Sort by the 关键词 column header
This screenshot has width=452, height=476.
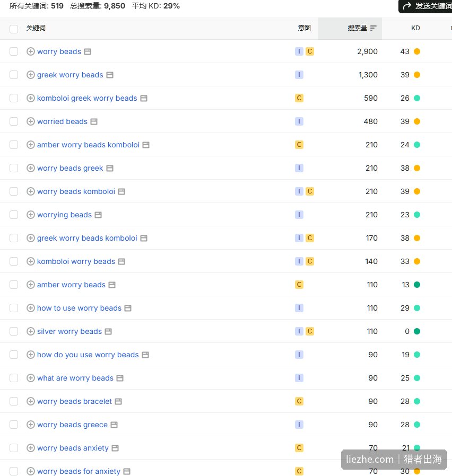[36, 28]
